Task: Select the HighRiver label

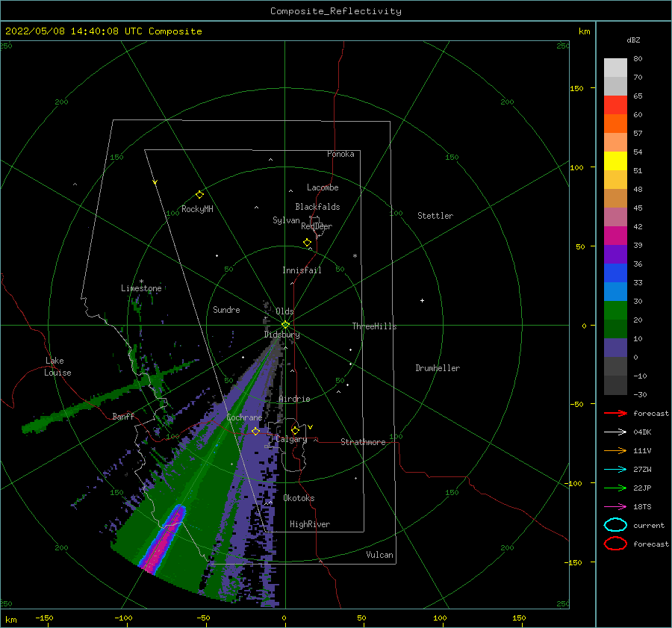Action: [310, 524]
